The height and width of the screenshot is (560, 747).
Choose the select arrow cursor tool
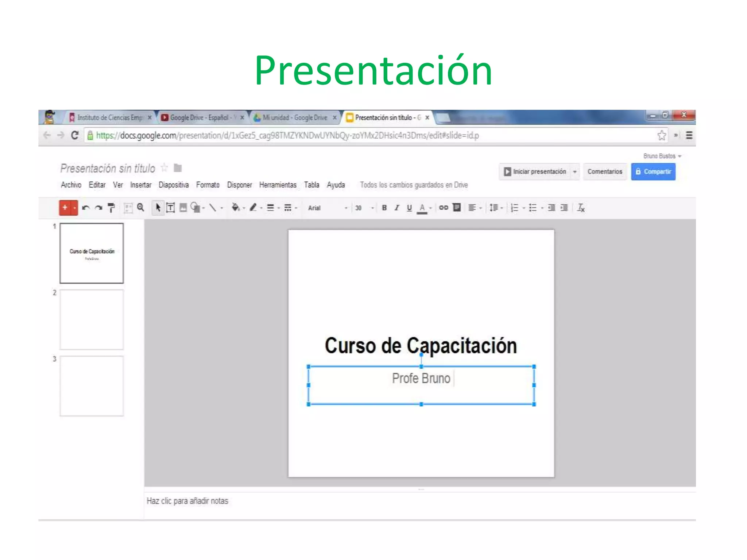tap(158, 208)
